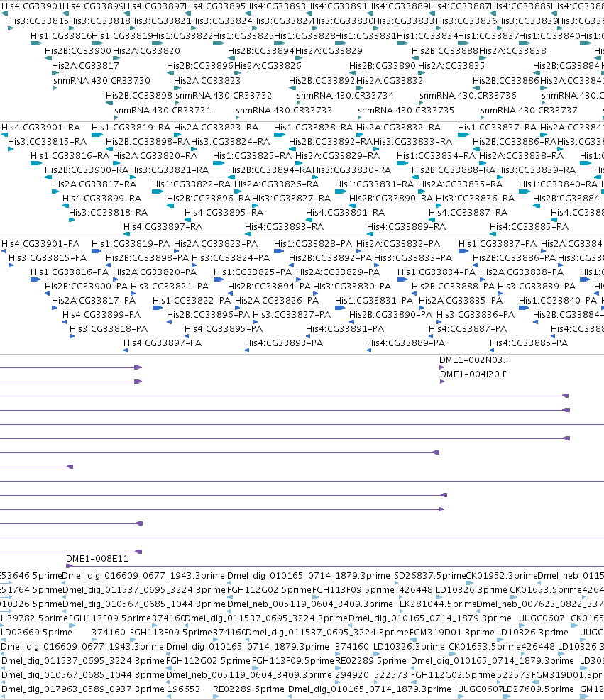The image size is (604, 700).
Task: Select the protein glyph under His1:CG33834-PA
Action: (402, 279)
